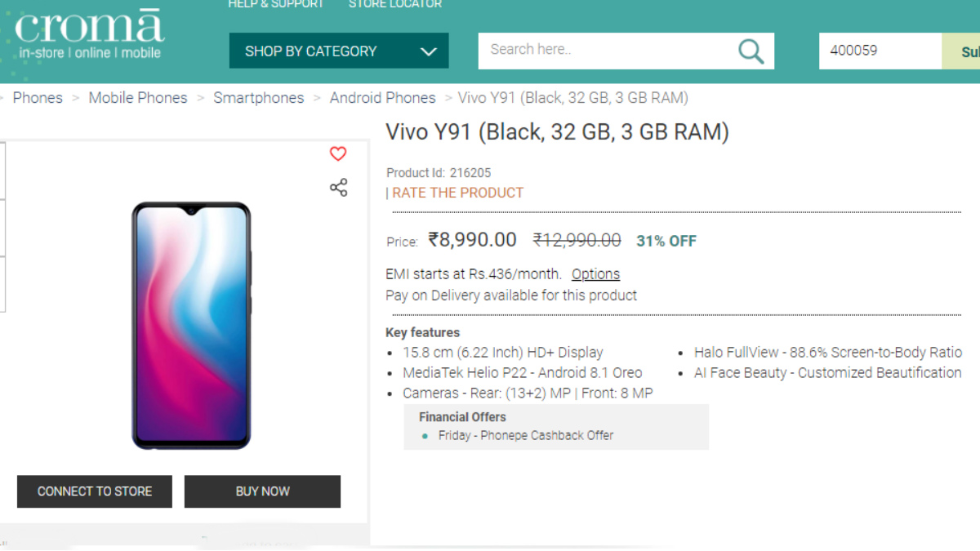Edit the pincode 400059 field
Screen dimensions: 980x551
tap(880, 51)
